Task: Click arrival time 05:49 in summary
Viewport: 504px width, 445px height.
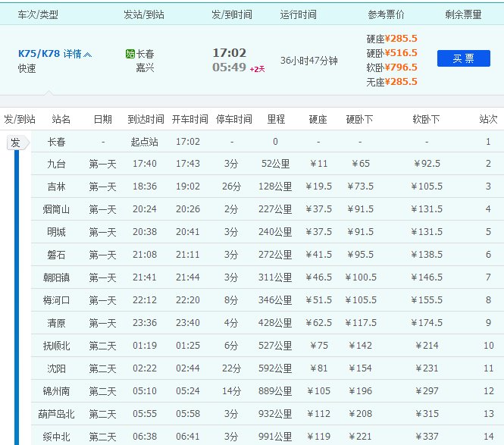Action: pyautogui.click(x=229, y=67)
